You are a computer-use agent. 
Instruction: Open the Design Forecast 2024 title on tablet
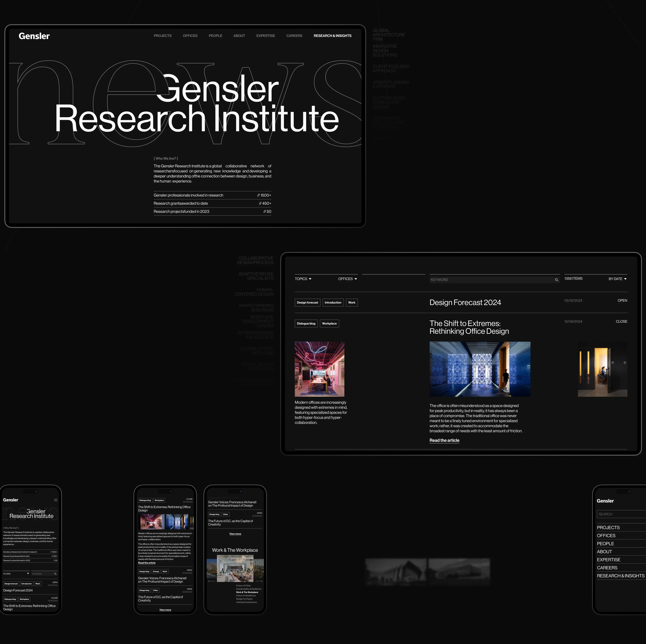[465, 302]
